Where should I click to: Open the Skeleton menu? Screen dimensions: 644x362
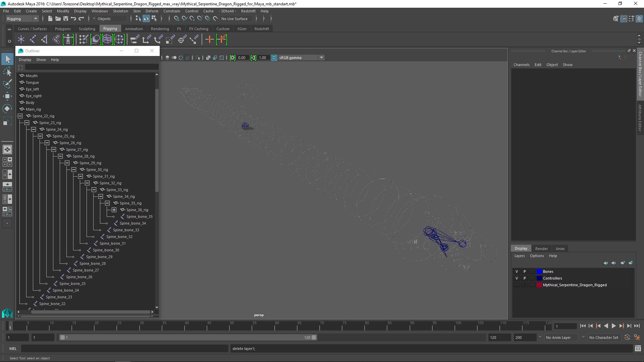click(x=120, y=11)
